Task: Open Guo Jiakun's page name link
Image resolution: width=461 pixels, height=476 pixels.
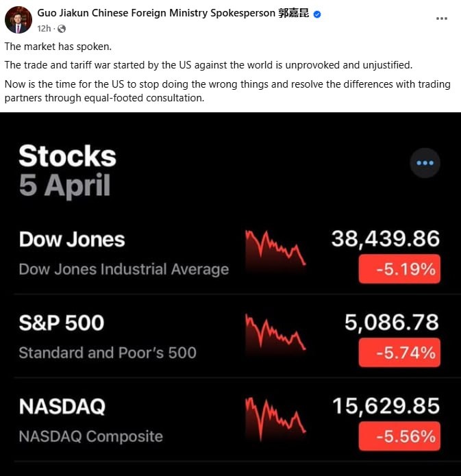Action: 156,13
